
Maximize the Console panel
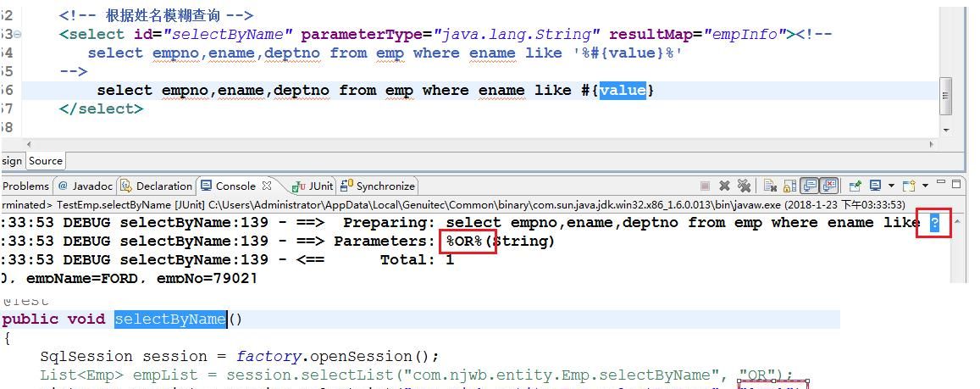(x=956, y=184)
